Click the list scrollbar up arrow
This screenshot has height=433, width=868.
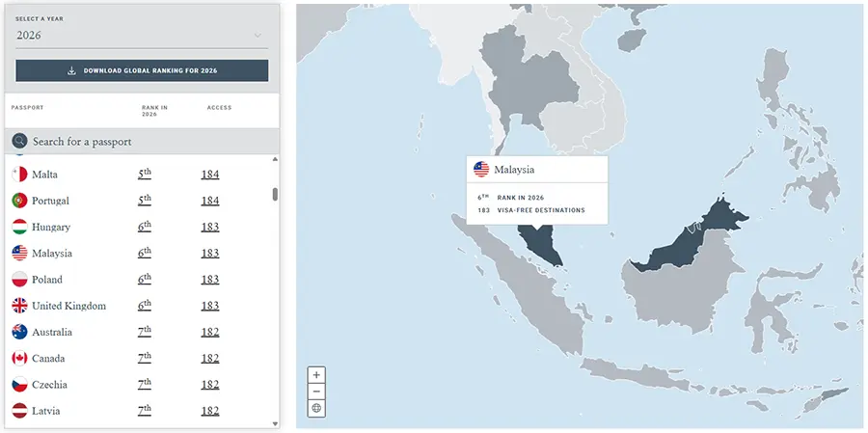[x=275, y=159]
